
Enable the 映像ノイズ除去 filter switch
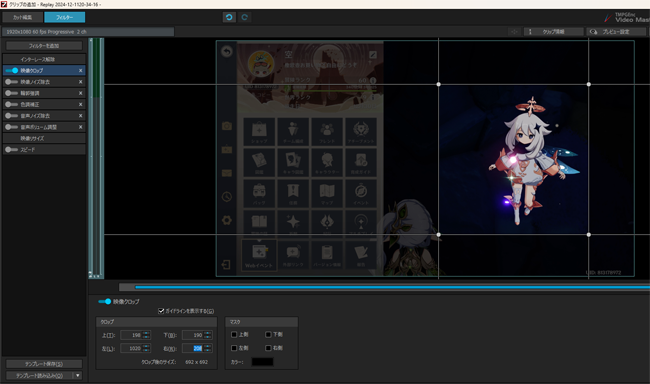pos(12,82)
